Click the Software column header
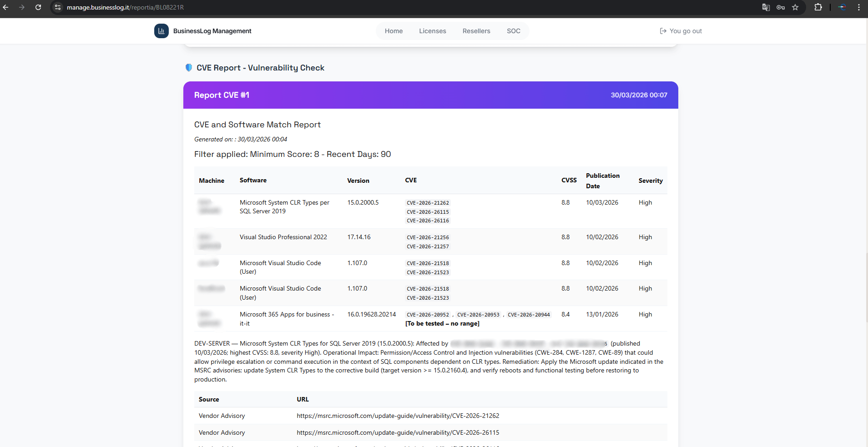868x447 pixels. point(253,180)
